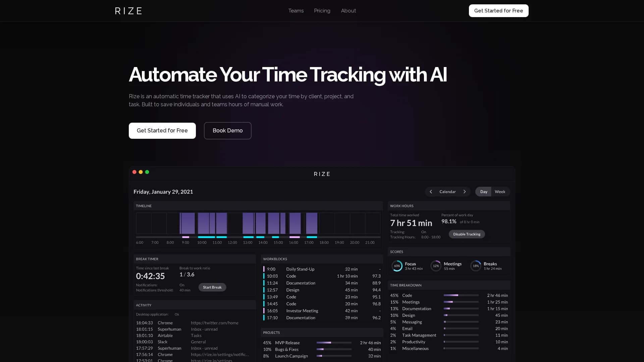Switch to Day view
This screenshot has width=644, height=362.
pyautogui.click(x=483, y=192)
